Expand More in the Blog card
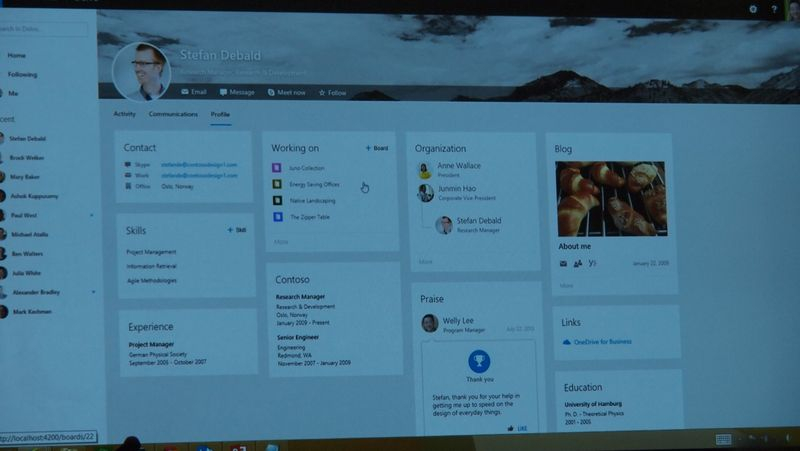This screenshot has width=800, height=451. [x=566, y=286]
